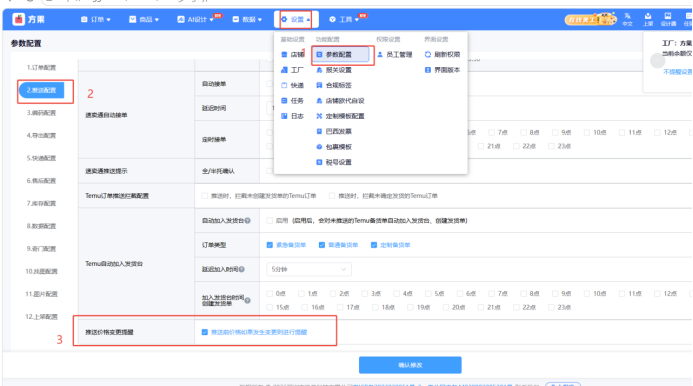
Task: Switch to 6.售后配置 sidebar tab
Action: (41, 180)
